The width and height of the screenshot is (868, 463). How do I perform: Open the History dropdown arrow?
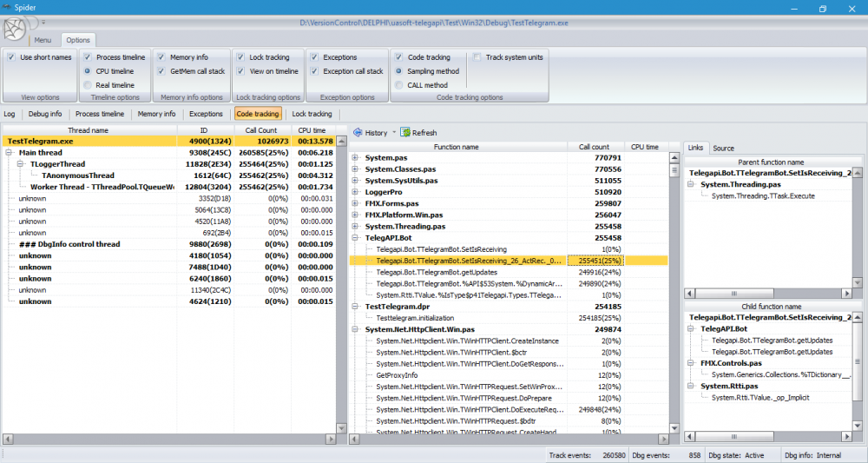click(x=394, y=133)
